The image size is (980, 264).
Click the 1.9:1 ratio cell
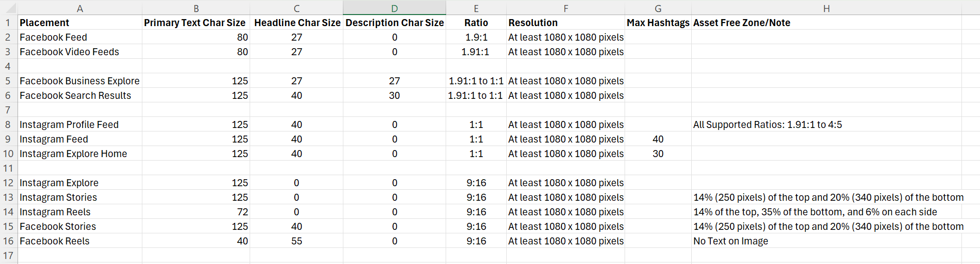coord(476,37)
